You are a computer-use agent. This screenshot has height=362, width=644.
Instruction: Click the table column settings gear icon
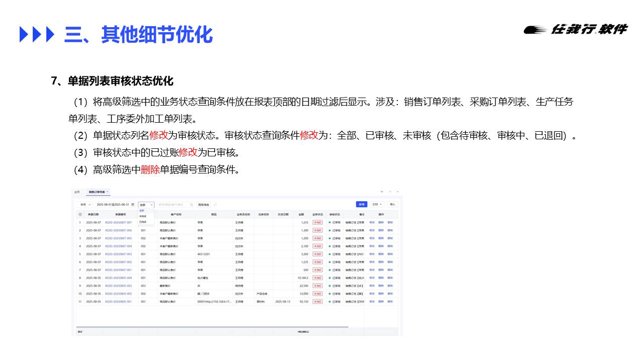[80, 214]
